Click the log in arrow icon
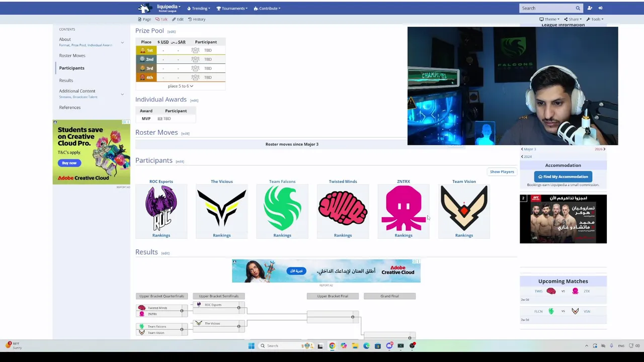 tap(600, 8)
